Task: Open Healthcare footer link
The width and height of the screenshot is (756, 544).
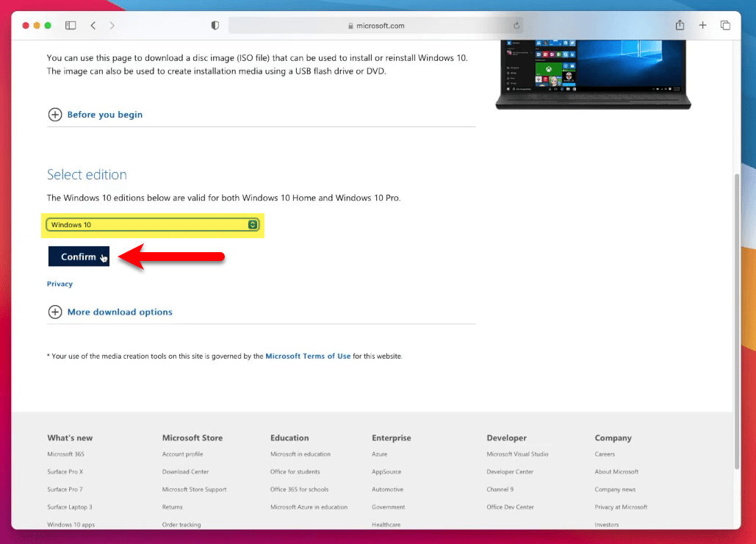Action: coord(386,525)
